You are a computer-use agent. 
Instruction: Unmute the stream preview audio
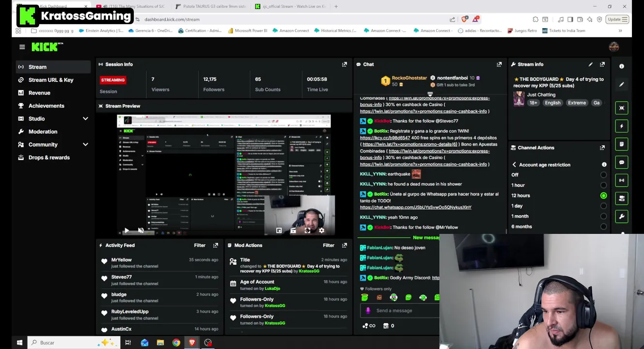(141, 231)
